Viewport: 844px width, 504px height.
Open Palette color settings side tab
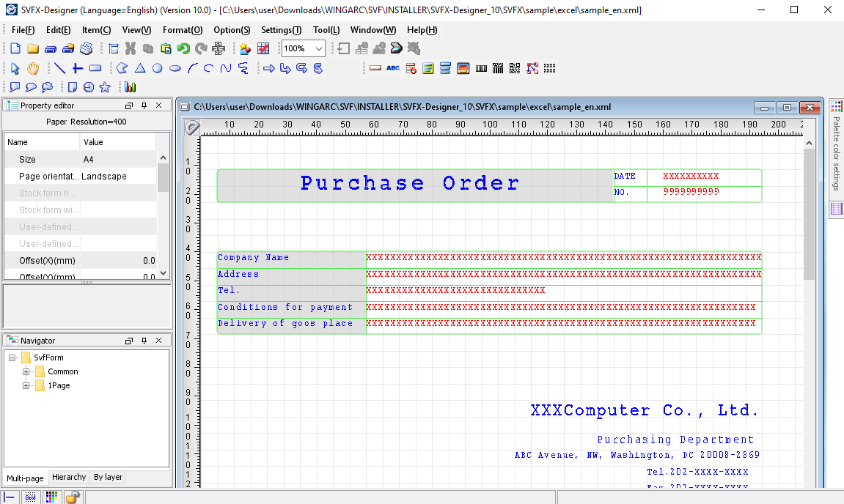tap(836, 145)
